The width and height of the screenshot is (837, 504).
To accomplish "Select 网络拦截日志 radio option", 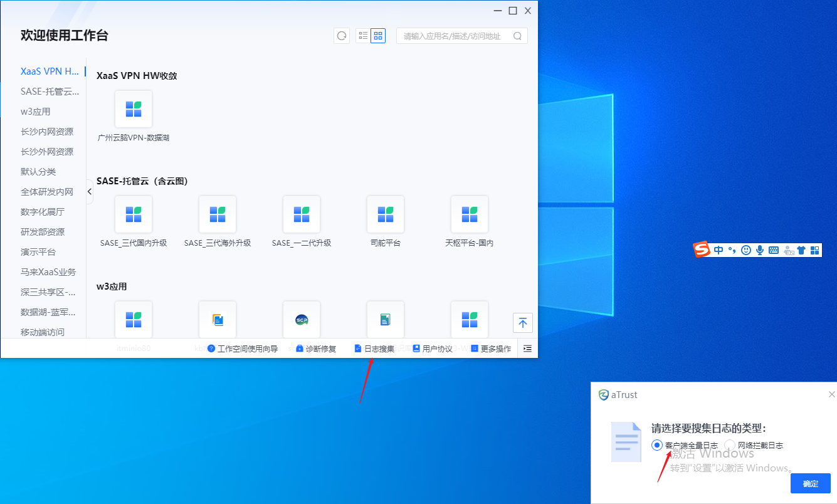I will click(730, 445).
